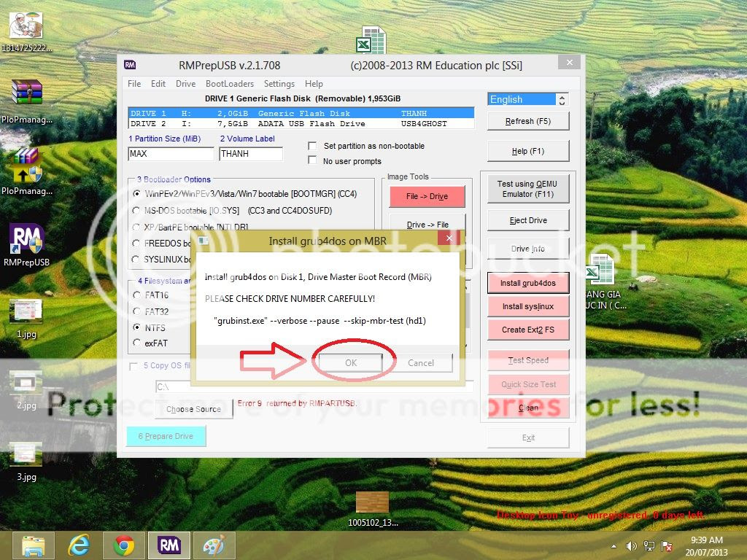
Task: Choose NTFS filesystem
Action: (136, 327)
